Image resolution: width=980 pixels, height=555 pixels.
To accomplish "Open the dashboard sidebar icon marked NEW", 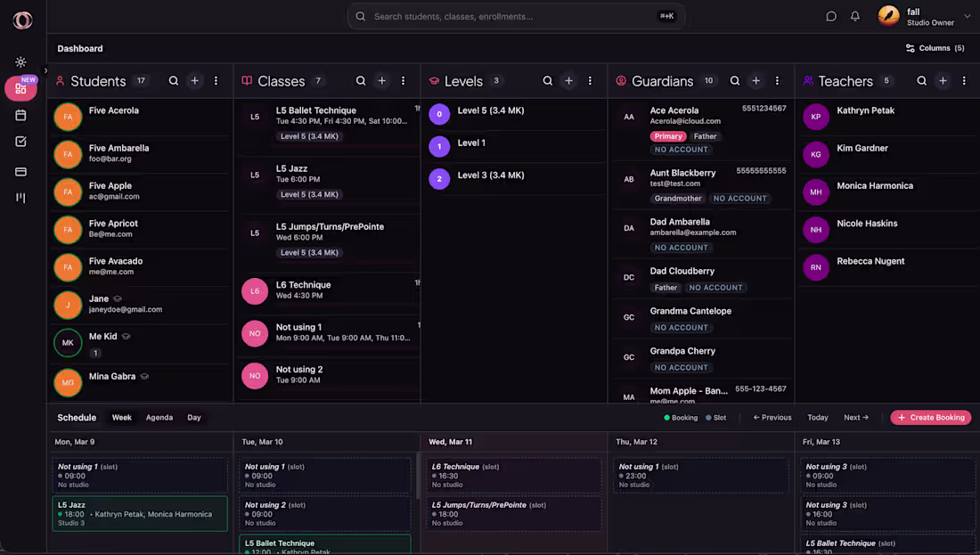I will [x=20, y=89].
